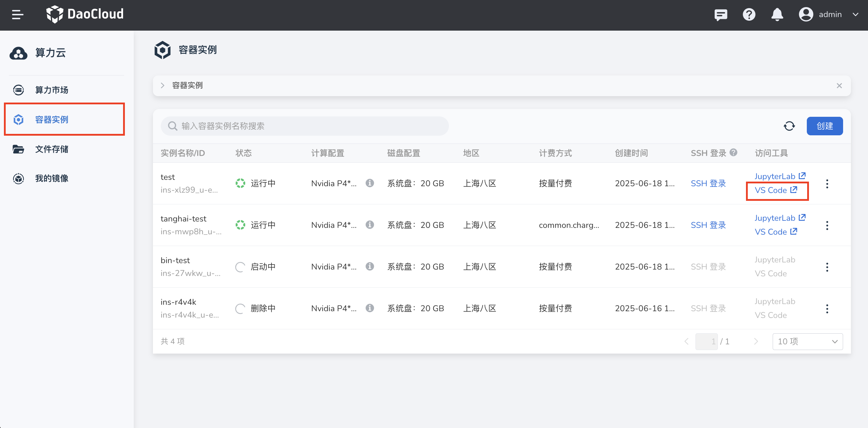Go to 算力市场 in sidebar

click(x=52, y=90)
